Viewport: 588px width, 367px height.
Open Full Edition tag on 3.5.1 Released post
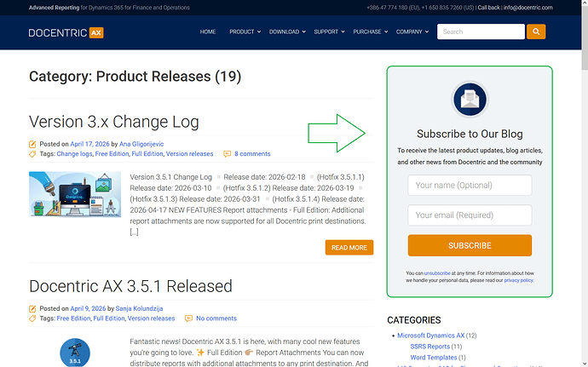click(x=109, y=318)
